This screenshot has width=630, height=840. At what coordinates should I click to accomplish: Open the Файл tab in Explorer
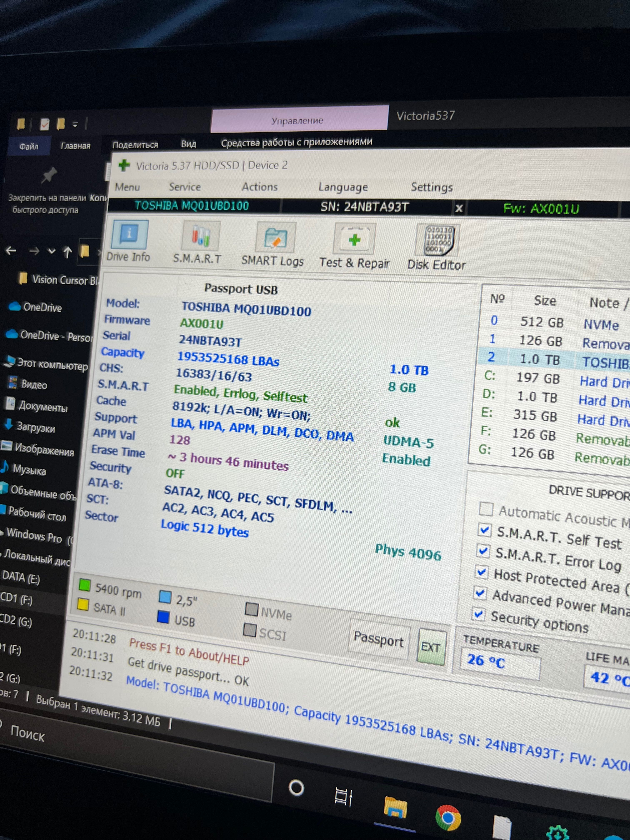pos(29,147)
